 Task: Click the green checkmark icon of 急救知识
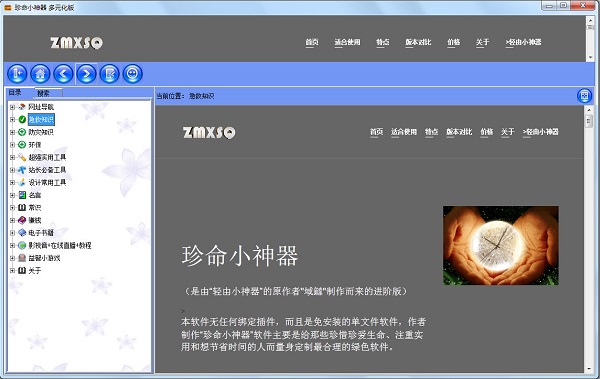click(x=22, y=119)
